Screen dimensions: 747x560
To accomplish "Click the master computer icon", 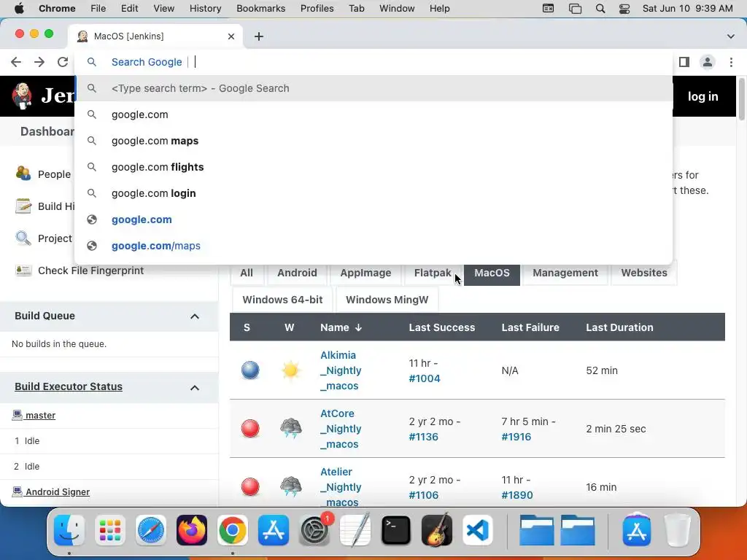I will click(18, 415).
